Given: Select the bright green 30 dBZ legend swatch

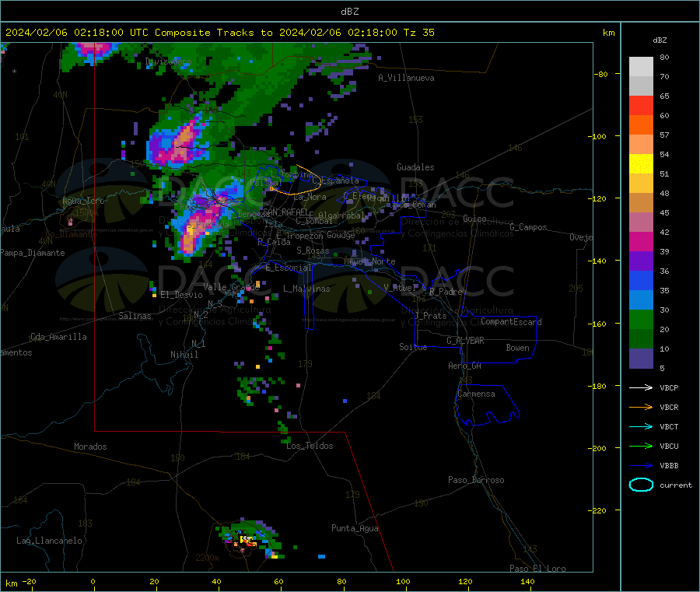Looking at the screenshot, I should pyautogui.click(x=641, y=319).
